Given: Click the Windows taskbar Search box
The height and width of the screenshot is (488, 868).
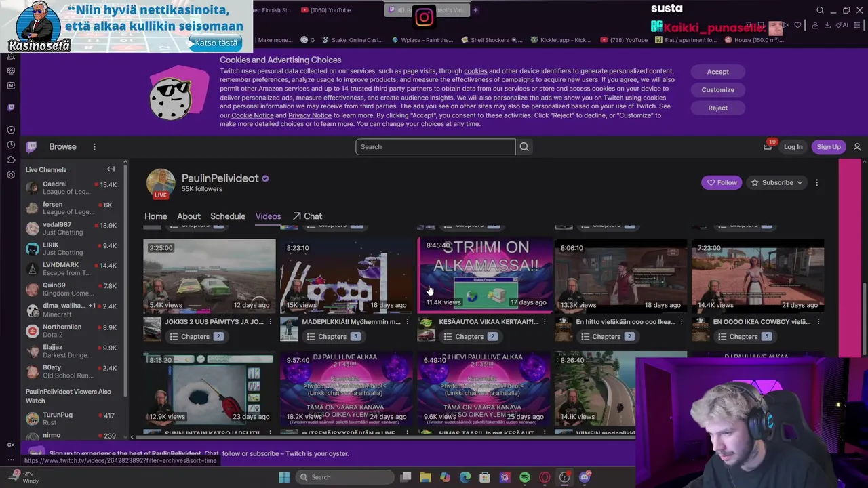Looking at the screenshot, I should click(344, 477).
